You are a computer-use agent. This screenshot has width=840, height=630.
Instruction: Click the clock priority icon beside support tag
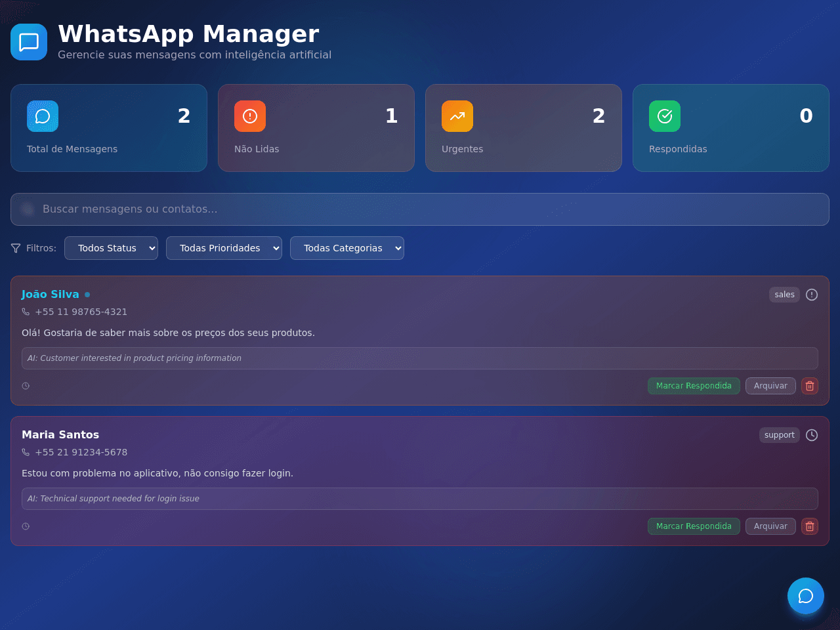pyautogui.click(x=812, y=435)
